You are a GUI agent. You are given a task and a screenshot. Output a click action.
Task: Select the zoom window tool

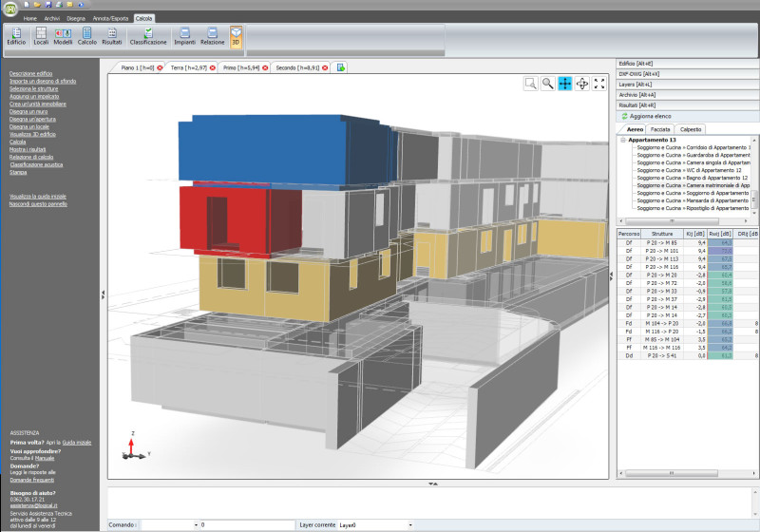point(531,85)
